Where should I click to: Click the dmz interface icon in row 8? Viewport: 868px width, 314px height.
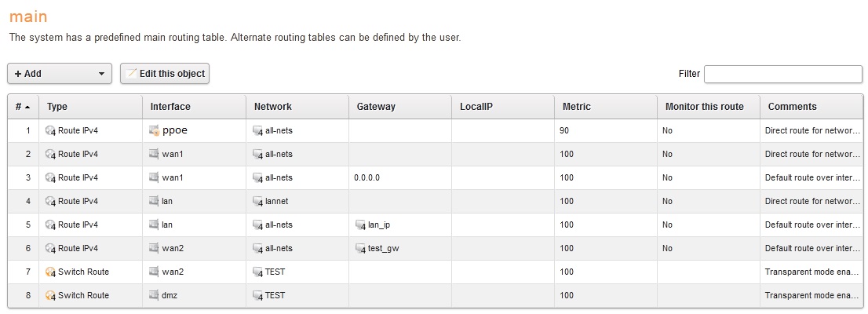[x=155, y=296]
